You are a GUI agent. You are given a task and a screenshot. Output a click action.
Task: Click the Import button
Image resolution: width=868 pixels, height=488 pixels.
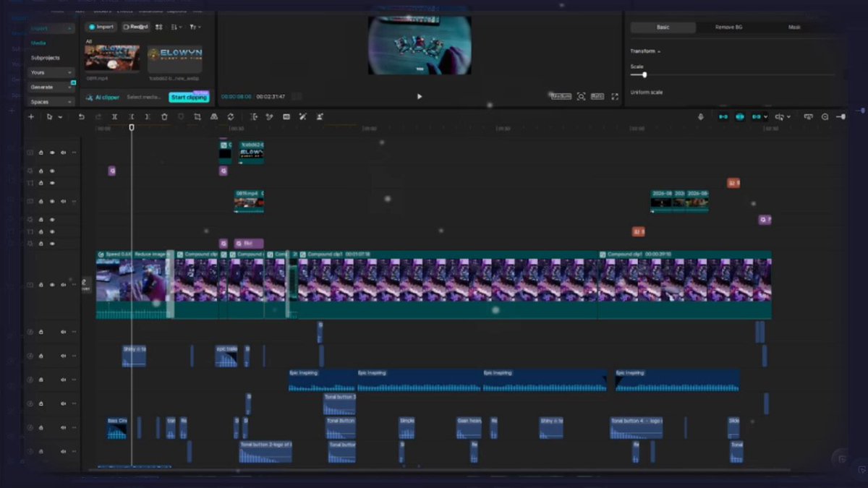coord(101,27)
